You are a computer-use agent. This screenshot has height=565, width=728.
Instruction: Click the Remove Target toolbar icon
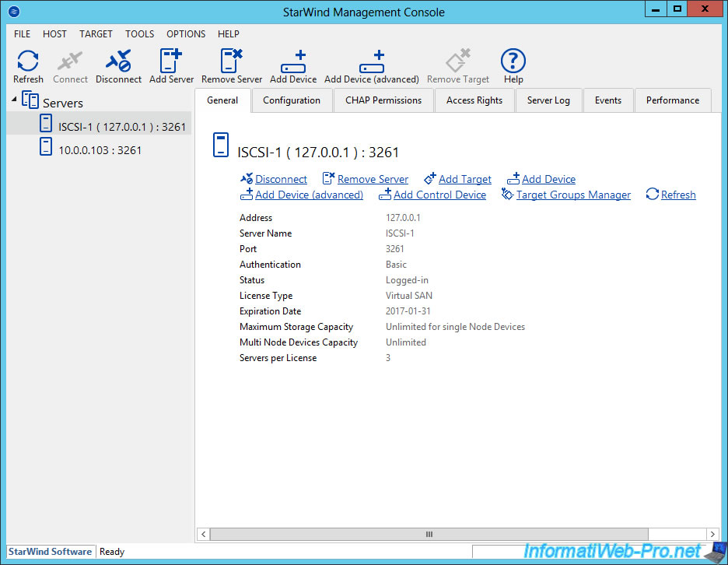pyautogui.click(x=458, y=61)
